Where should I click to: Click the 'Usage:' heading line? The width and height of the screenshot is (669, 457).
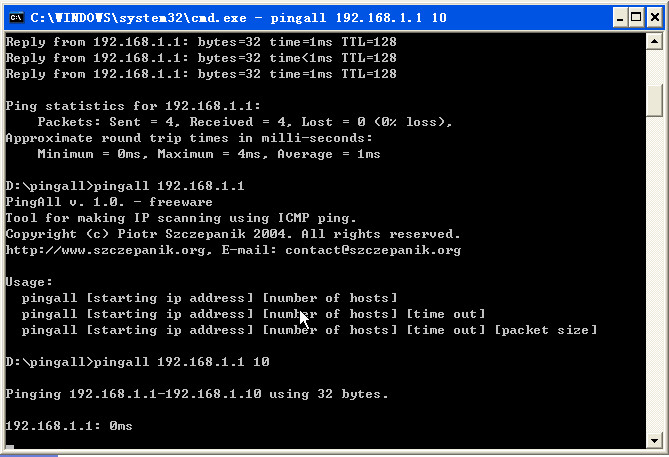tap(30, 282)
